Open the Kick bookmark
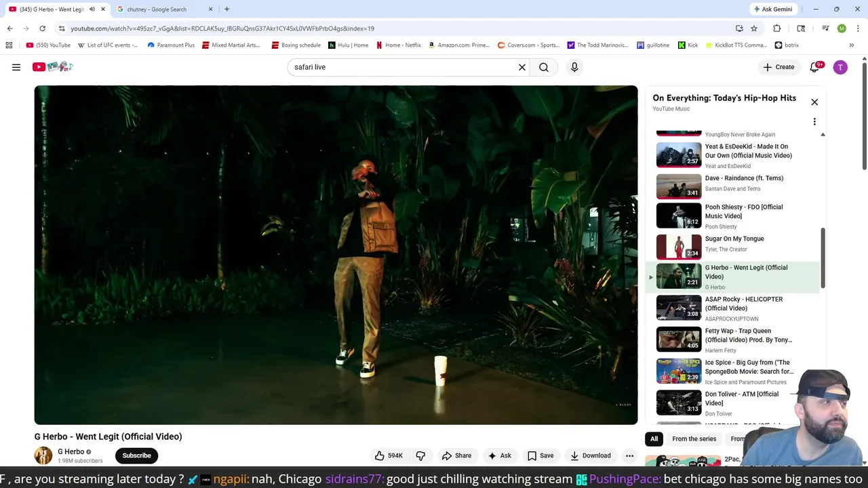This screenshot has width=868, height=488. pos(687,45)
